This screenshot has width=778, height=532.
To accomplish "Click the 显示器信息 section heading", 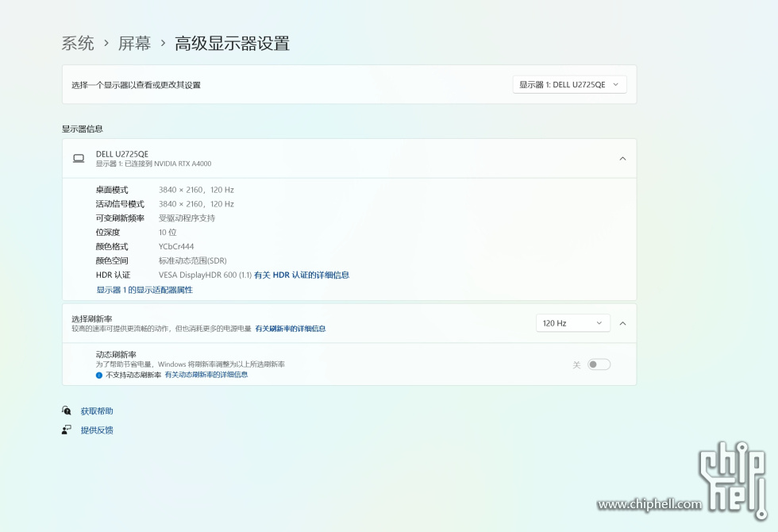I will [x=83, y=129].
